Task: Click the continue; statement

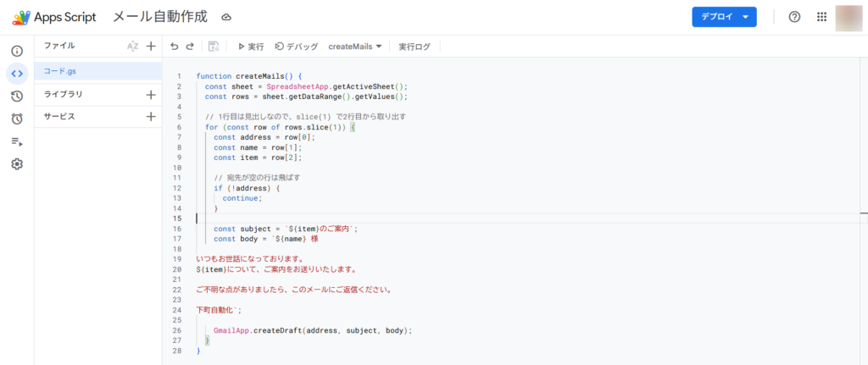Action: coord(242,198)
